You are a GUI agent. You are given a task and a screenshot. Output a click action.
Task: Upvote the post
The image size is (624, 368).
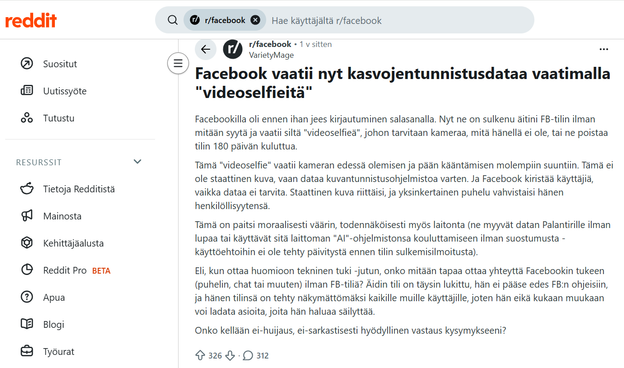pyautogui.click(x=200, y=355)
